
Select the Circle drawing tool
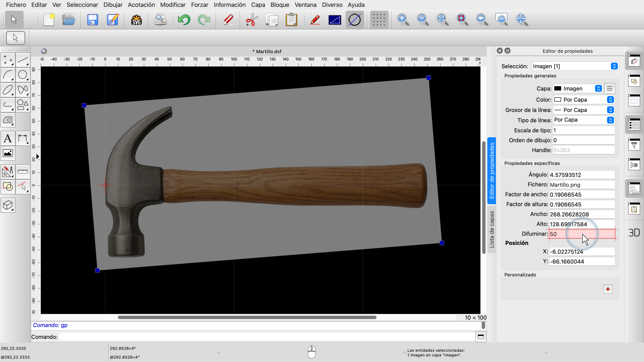point(23,75)
